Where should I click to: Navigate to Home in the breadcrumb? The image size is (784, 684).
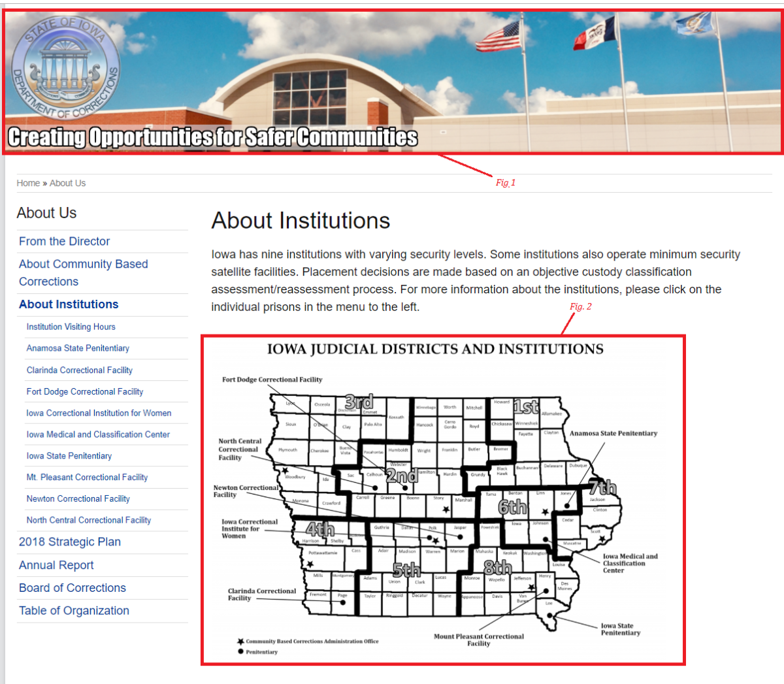coord(28,183)
